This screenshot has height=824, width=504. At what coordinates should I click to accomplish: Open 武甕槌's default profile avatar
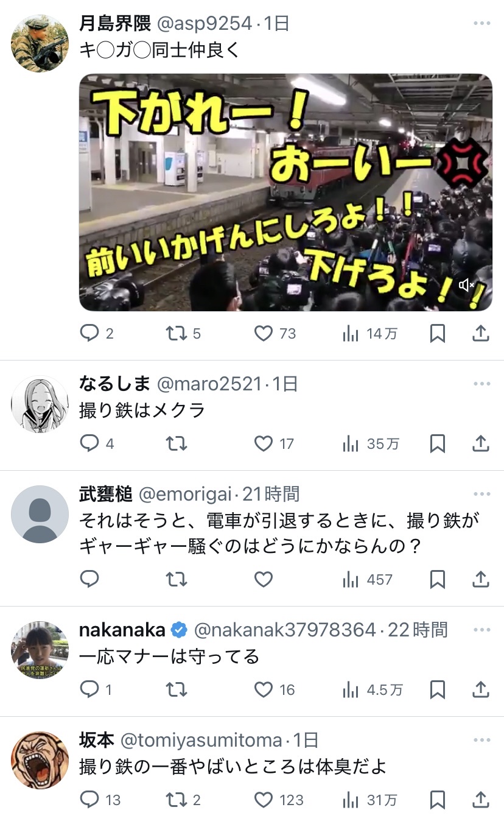[40, 514]
